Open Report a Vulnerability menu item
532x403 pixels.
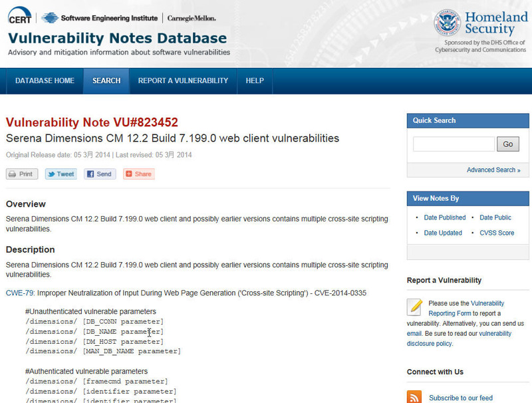[x=183, y=81]
